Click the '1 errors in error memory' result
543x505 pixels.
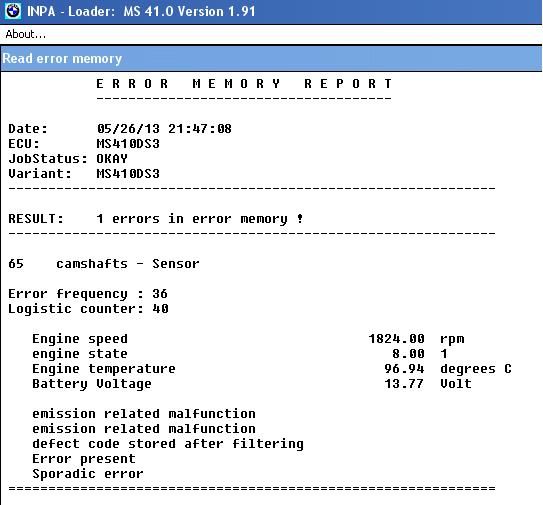coord(200,219)
